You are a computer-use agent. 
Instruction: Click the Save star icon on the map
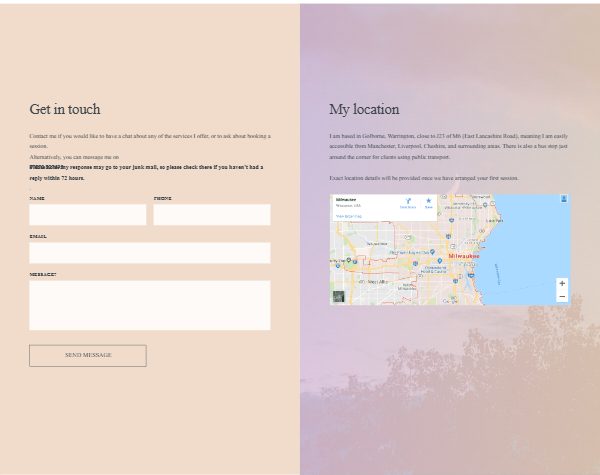click(x=429, y=202)
